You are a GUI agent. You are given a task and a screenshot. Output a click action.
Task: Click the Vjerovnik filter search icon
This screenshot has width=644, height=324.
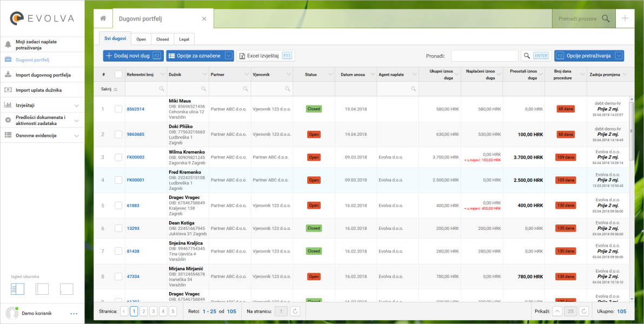pyautogui.click(x=287, y=89)
